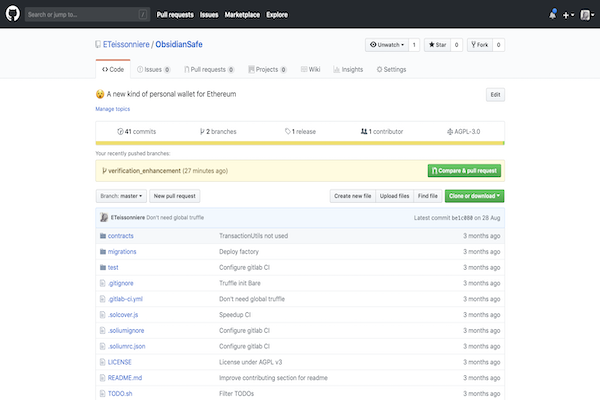The width and height of the screenshot is (600, 400).
Task: Open Explore in top navigation
Action: (277, 15)
